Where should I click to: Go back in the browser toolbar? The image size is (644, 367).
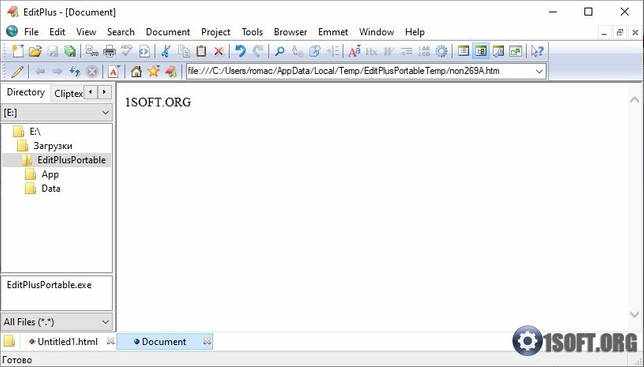(40, 71)
